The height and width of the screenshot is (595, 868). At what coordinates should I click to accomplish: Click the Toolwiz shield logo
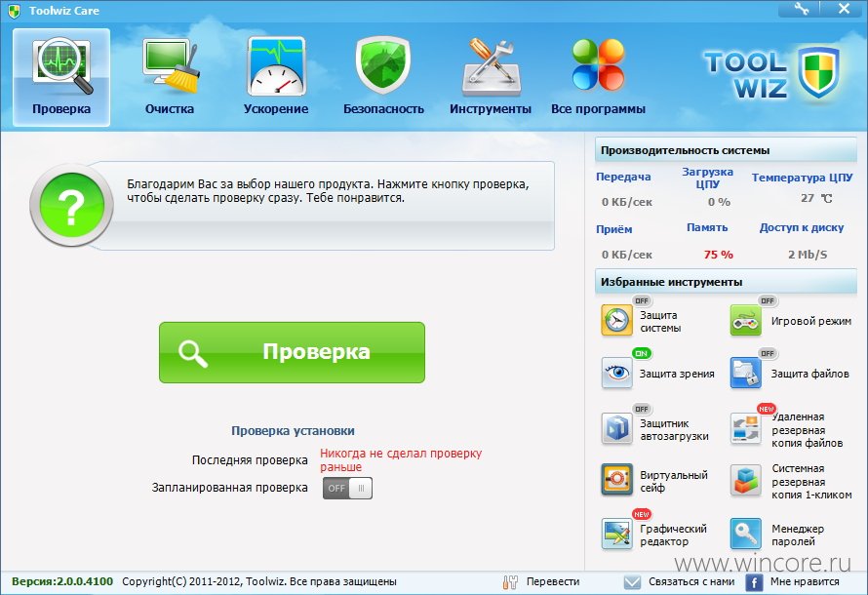coord(818,73)
